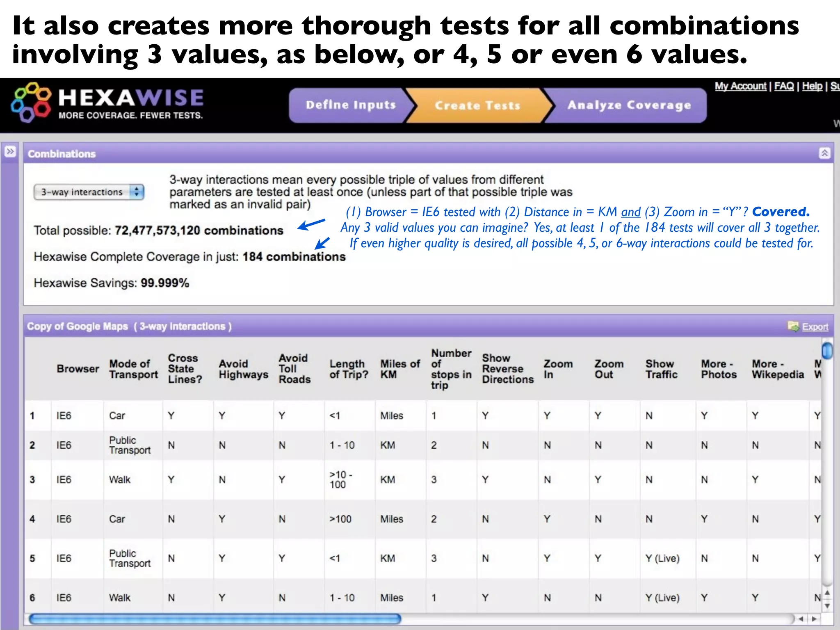Click the table scroll up arrow
The width and height of the screenshot is (840, 630).
[827, 593]
